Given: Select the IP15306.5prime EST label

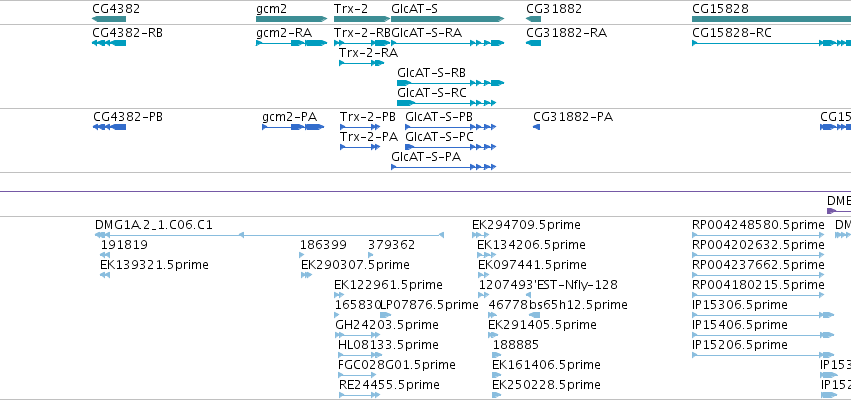Looking at the screenshot, I should click(740, 305).
